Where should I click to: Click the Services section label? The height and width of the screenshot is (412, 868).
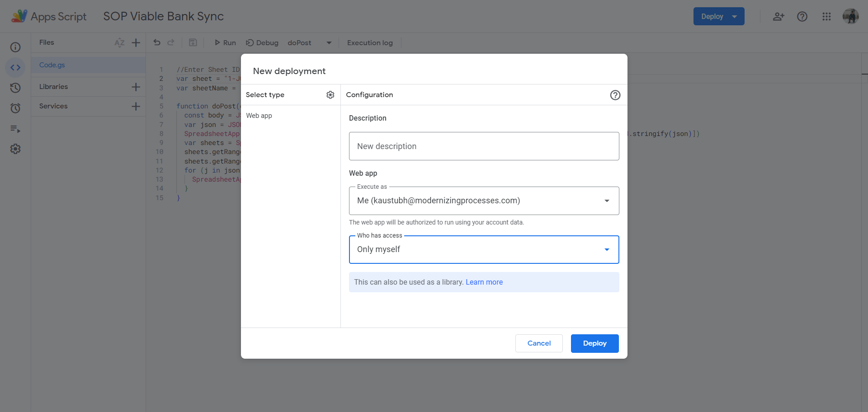click(x=53, y=106)
